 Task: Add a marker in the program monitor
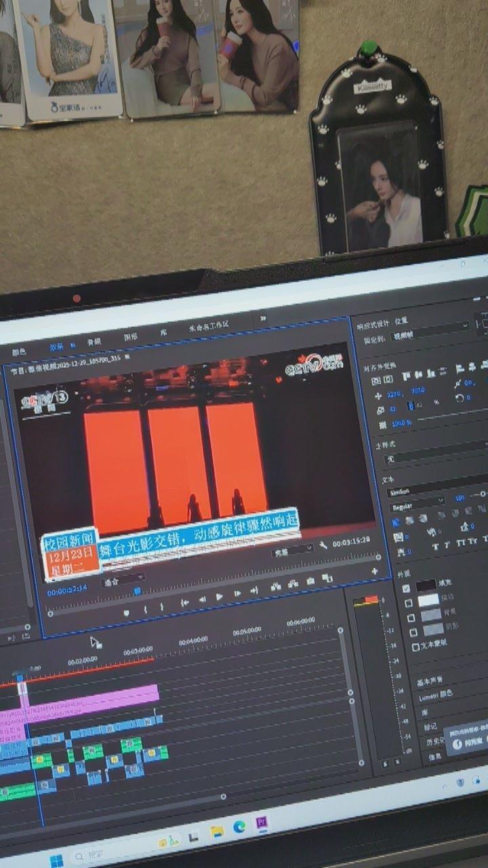coord(126,612)
